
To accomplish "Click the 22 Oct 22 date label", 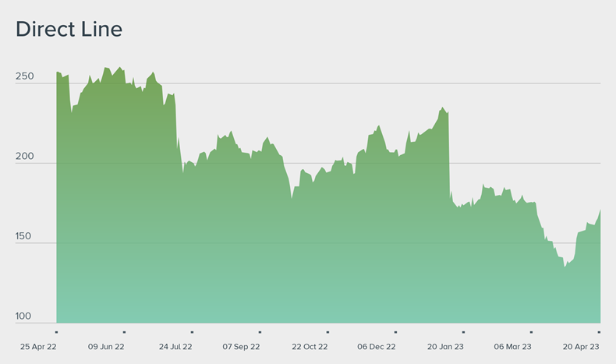I will (x=310, y=346).
